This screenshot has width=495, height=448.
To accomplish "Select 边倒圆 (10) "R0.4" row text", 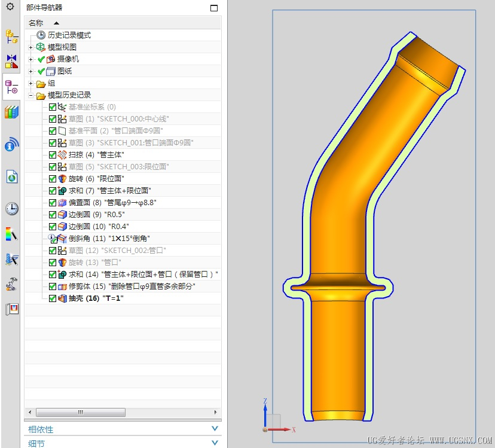I will pyautogui.click(x=99, y=227).
